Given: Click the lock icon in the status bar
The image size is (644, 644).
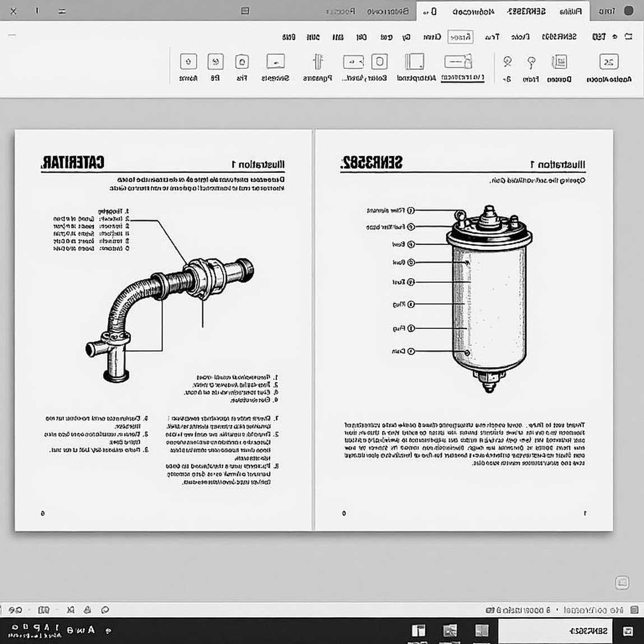Looking at the screenshot, I should (x=87, y=610).
